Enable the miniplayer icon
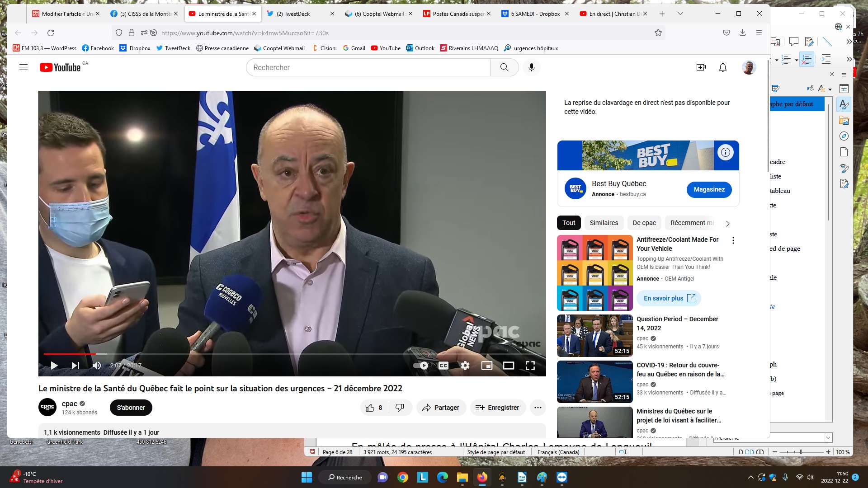868x488 pixels. [x=487, y=366]
